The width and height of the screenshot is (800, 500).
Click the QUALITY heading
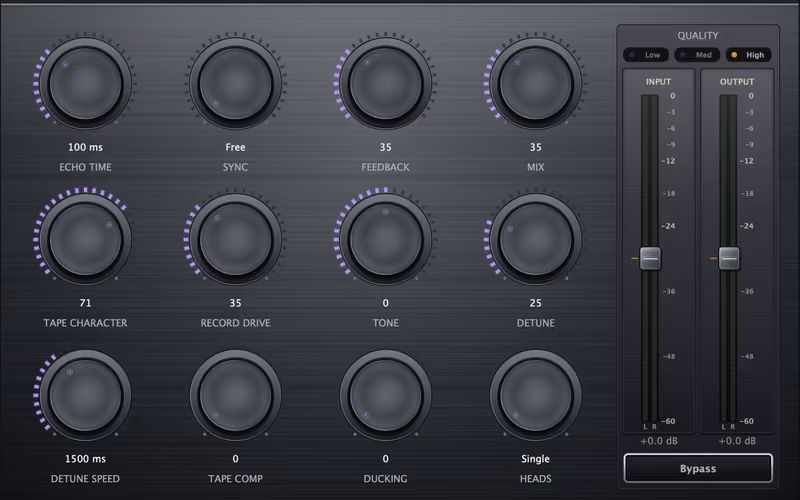(698, 35)
